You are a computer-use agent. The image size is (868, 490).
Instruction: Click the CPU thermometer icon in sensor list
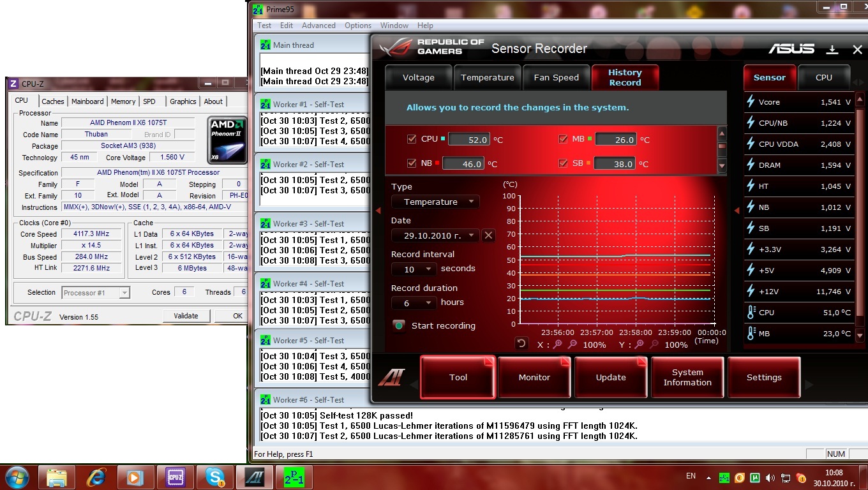[x=751, y=313]
